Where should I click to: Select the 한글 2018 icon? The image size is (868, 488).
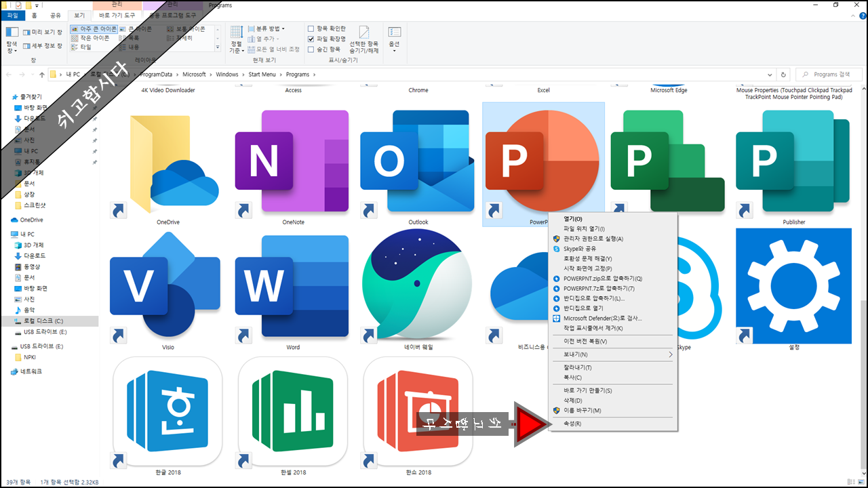[167, 411]
